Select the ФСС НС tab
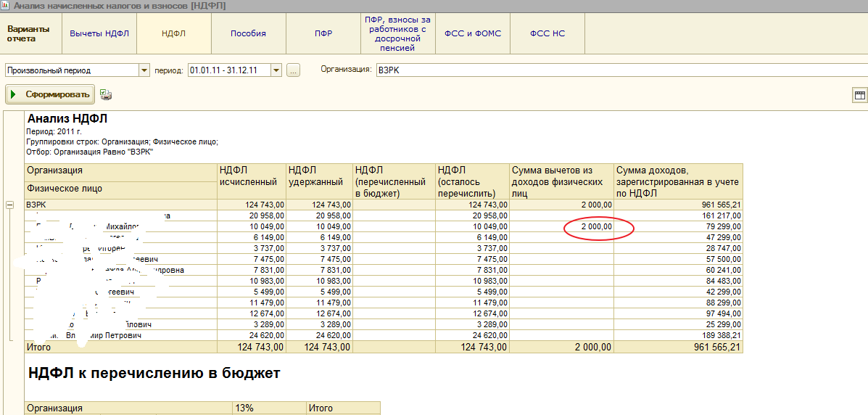868x415 pixels. [x=547, y=33]
